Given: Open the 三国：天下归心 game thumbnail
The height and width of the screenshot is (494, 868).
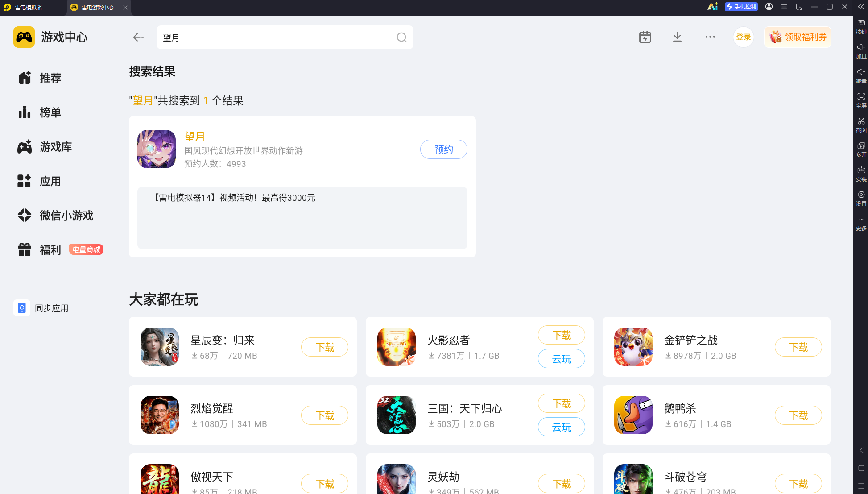Looking at the screenshot, I should (x=397, y=415).
